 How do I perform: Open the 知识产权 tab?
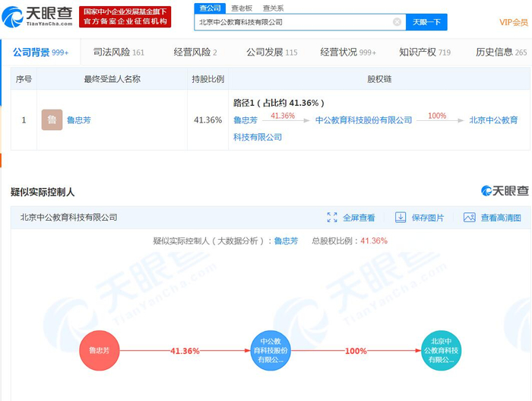[x=425, y=53]
